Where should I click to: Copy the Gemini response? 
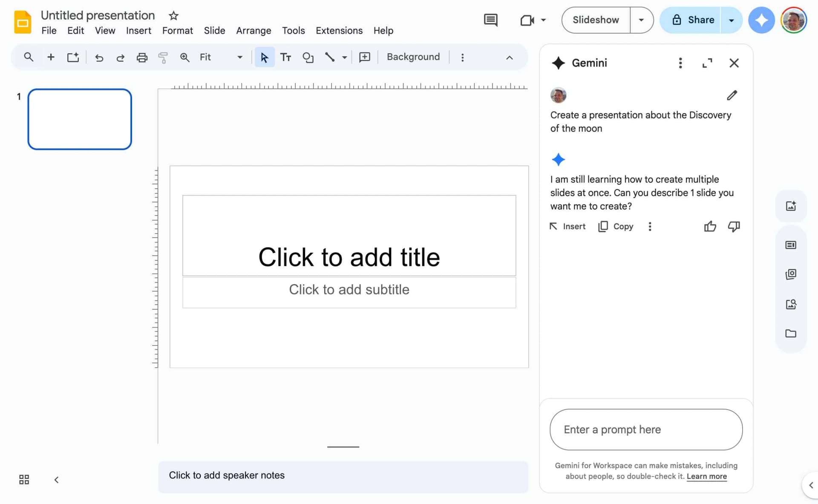(x=616, y=226)
